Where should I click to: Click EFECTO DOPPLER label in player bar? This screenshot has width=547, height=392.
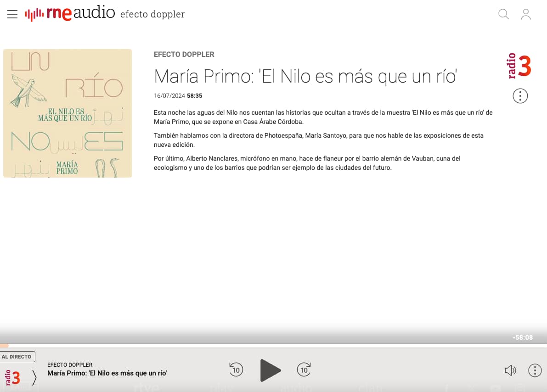tap(70, 364)
